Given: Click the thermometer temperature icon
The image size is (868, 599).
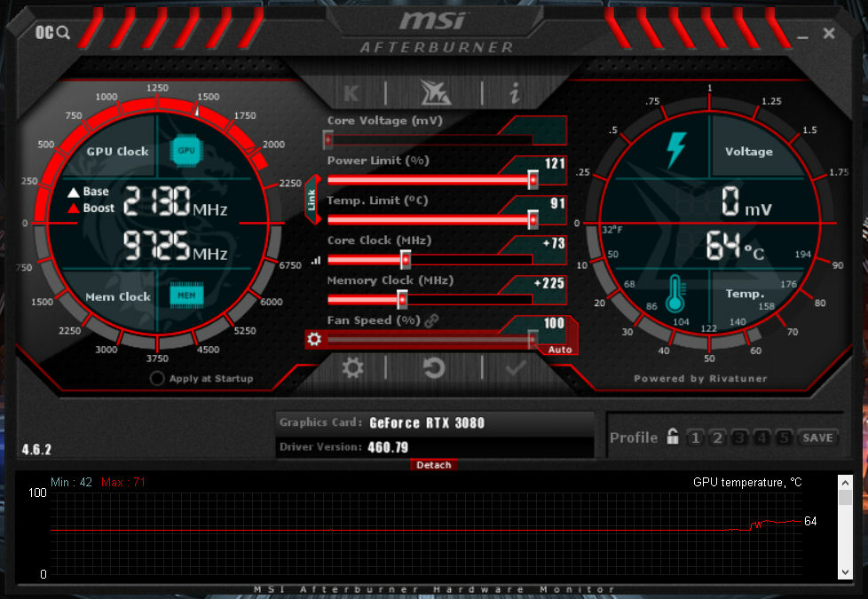Looking at the screenshot, I should click(675, 294).
